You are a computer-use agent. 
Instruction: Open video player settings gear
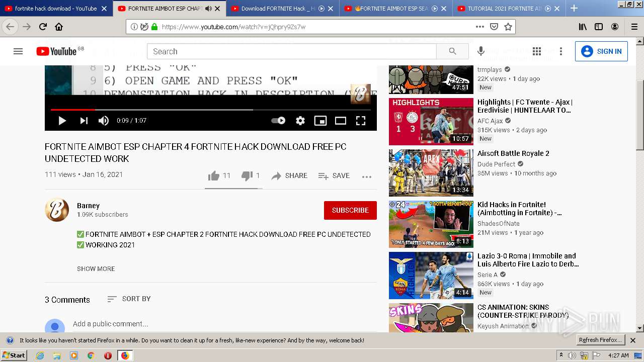coord(300,121)
